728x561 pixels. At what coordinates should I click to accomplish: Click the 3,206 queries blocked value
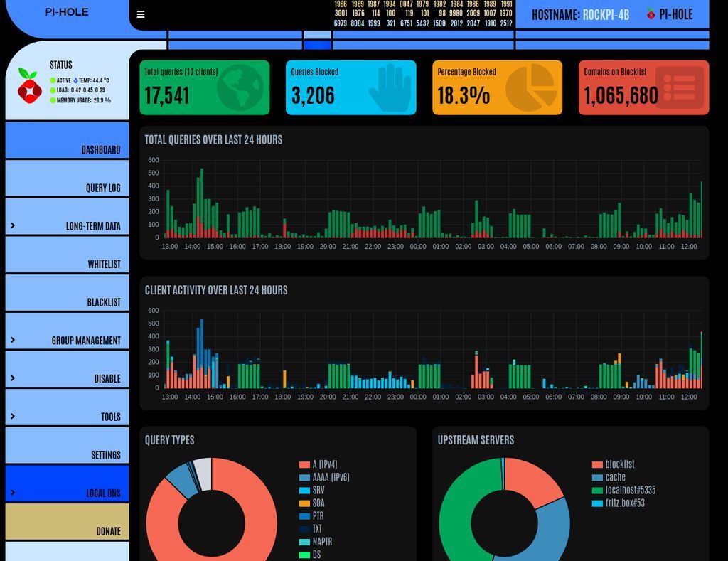coord(313,96)
